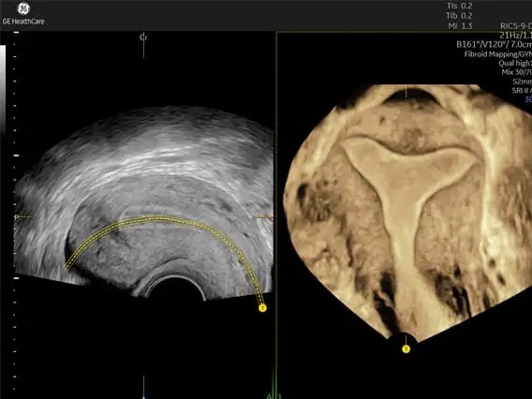Image resolution: width=532 pixels, height=399 pixels.
Task: Click the green 'A 1' label at bottom
Action: click(x=274, y=396)
